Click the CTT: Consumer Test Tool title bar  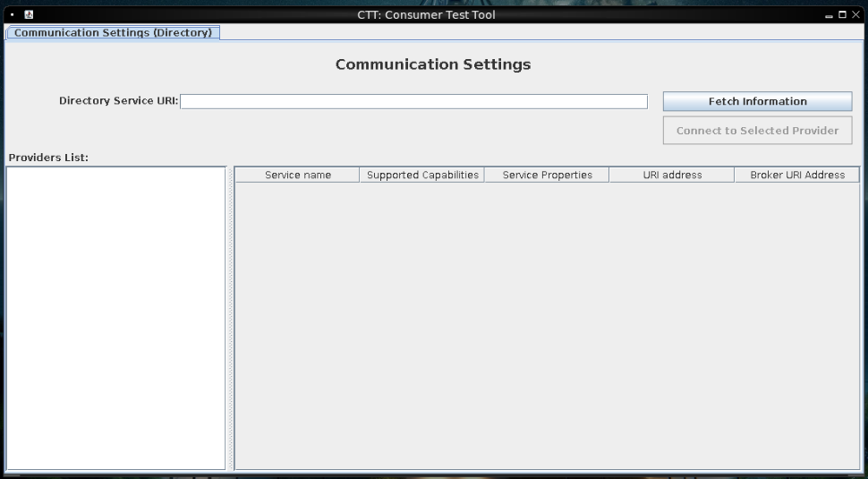click(426, 14)
